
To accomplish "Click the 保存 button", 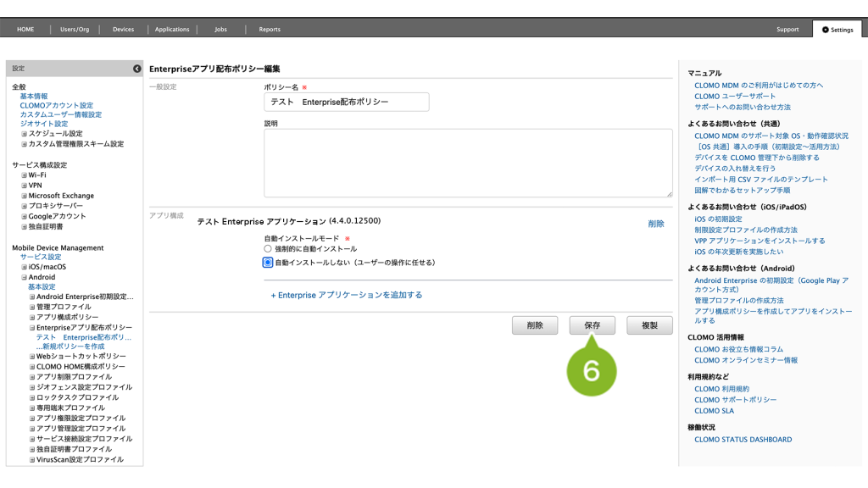I will (592, 325).
